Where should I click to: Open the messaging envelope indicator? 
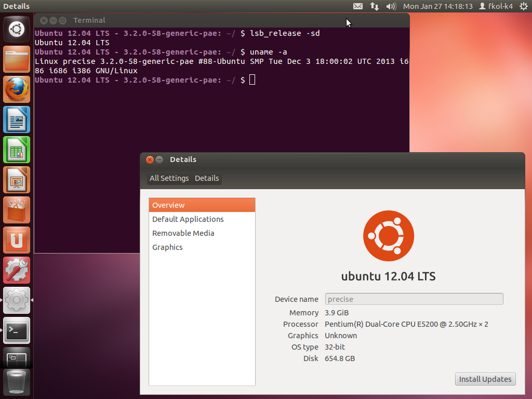(x=358, y=6)
